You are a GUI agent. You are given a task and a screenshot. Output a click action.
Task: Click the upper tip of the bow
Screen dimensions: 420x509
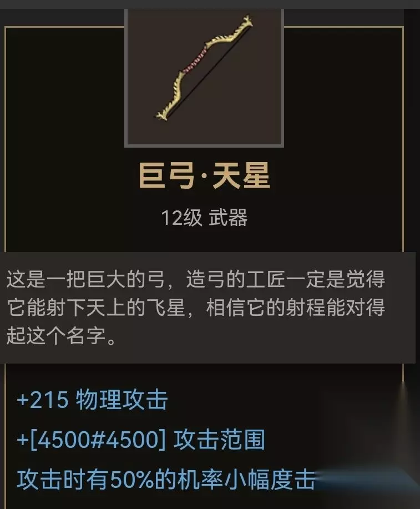[247, 21]
